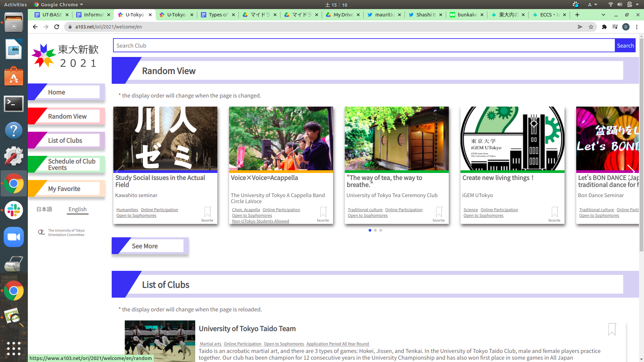Screen dimensions: 644x362
Task: Open Chrome's three-dot menu
Action: click(637, 27)
